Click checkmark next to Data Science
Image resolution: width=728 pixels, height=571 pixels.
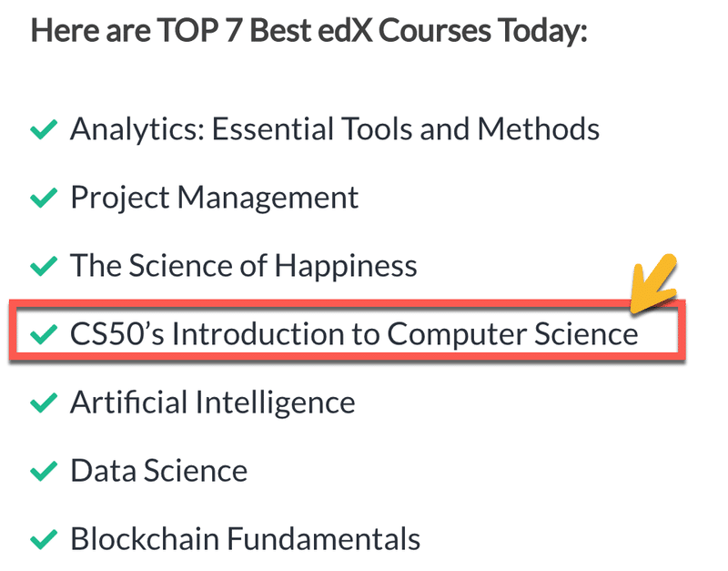[x=44, y=471]
